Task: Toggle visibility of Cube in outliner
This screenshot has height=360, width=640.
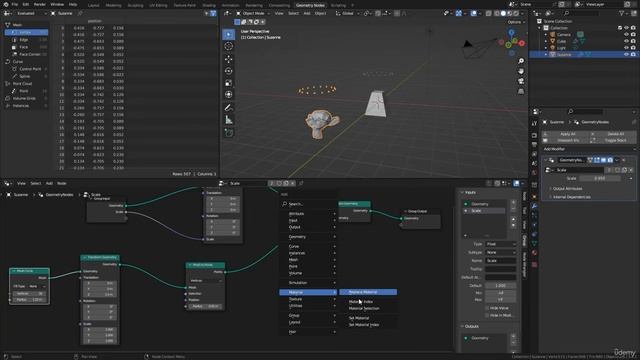Action: (626, 41)
